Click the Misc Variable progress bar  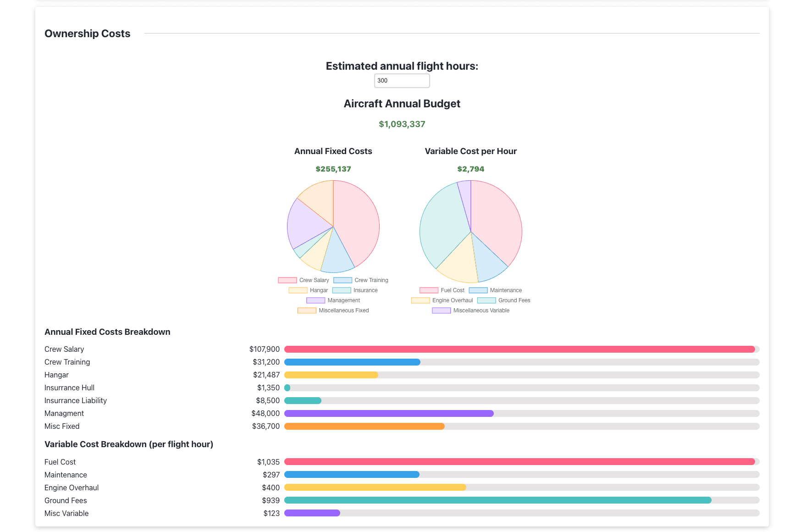[522, 513]
